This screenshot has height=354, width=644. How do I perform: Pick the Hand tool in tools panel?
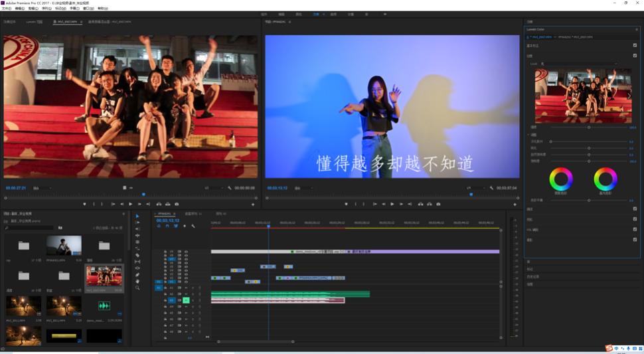click(137, 281)
